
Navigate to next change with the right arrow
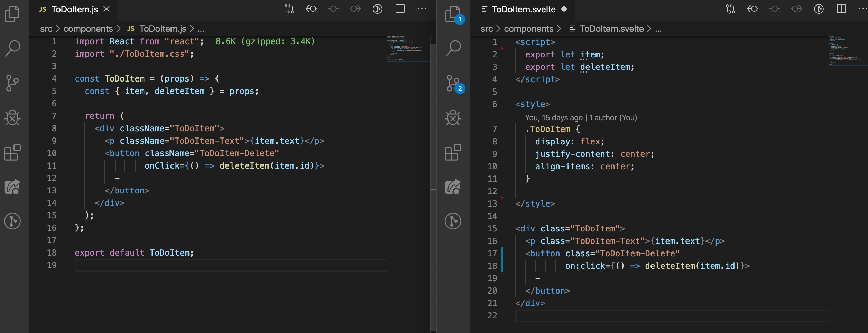tap(355, 9)
